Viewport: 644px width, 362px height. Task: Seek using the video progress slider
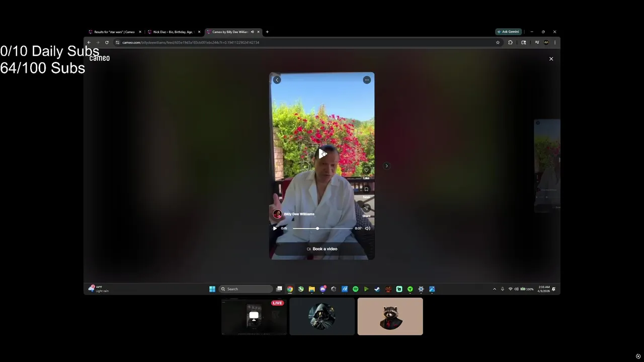(x=323, y=228)
